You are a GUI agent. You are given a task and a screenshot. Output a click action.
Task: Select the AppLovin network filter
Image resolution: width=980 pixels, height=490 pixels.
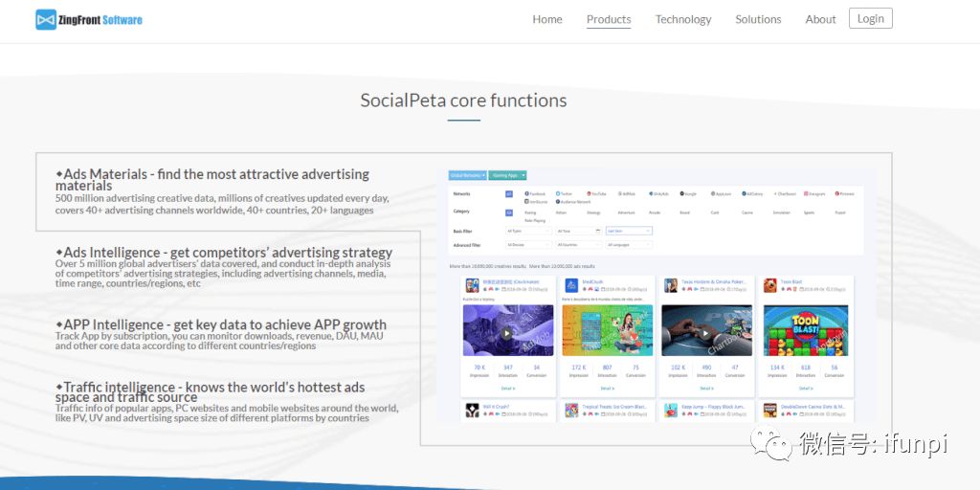coord(722,193)
